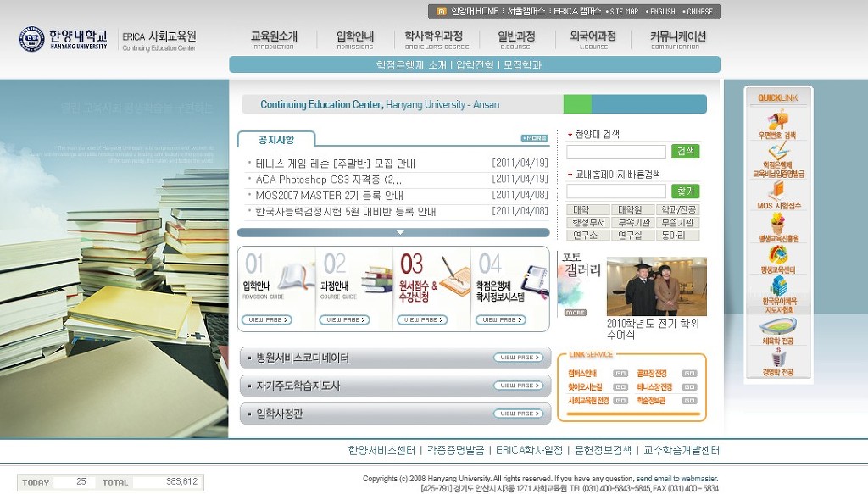This screenshot has width=868, height=494.
Task: Open the MOS 시험접수 book quicklink icon
Action: click(x=778, y=191)
